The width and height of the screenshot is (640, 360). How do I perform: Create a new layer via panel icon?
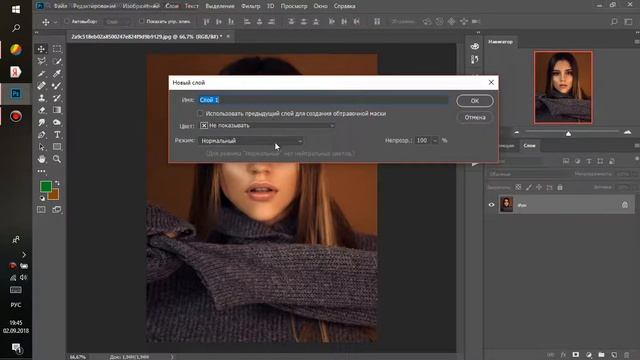click(614, 355)
